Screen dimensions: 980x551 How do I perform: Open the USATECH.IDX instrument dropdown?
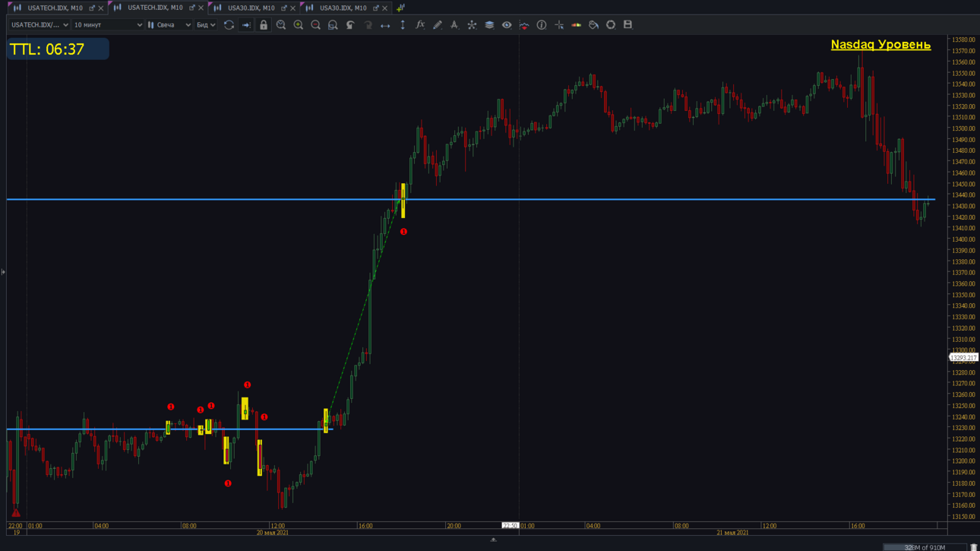click(39, 25)
